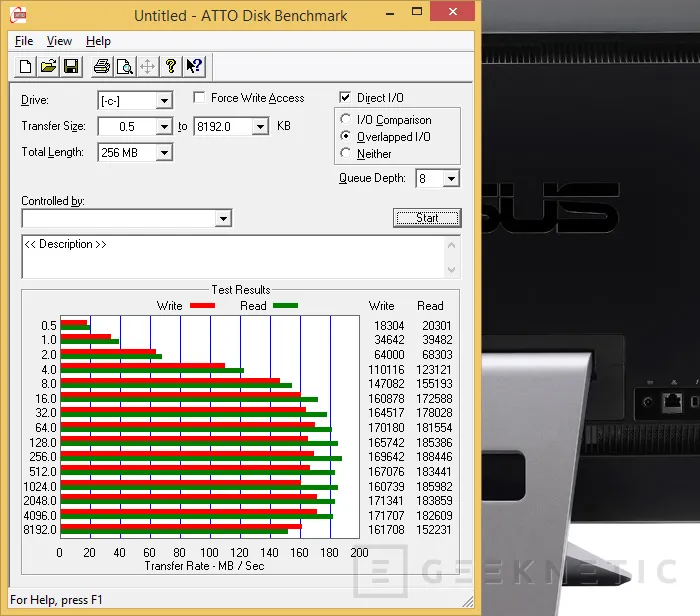
Task: Click the 1024.0 transfer size row label
Action: 40,486
